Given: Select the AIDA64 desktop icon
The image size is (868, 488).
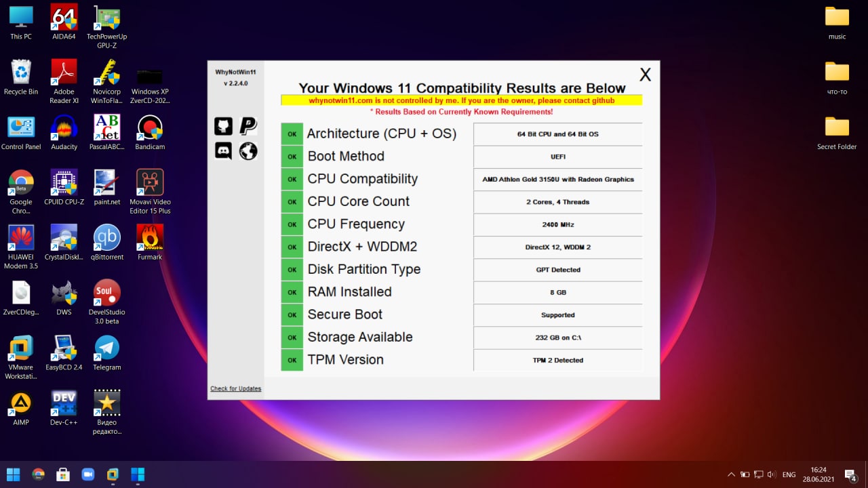Looking at the screenshot, I should tap(64, 22).
